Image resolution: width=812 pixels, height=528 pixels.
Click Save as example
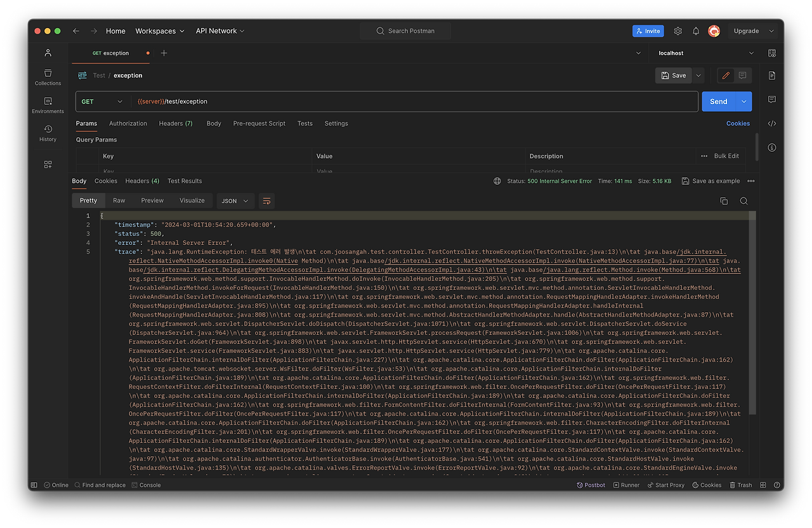pos(710,181)
